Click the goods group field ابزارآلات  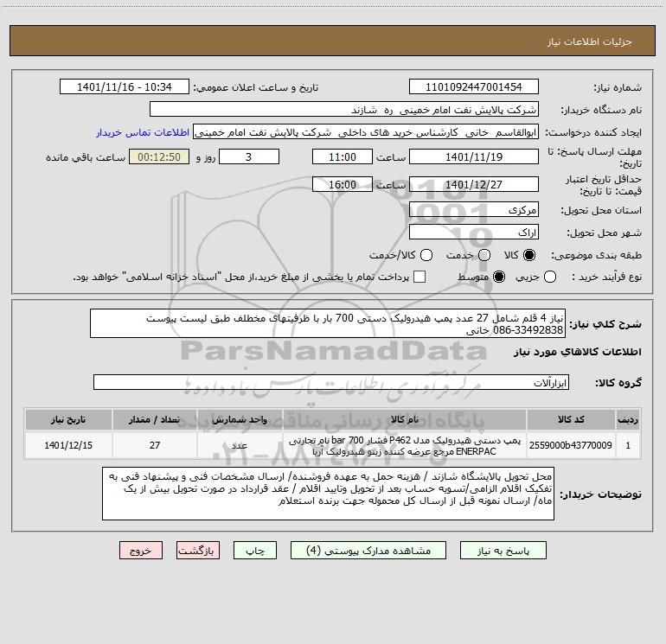tap(331, 382)
